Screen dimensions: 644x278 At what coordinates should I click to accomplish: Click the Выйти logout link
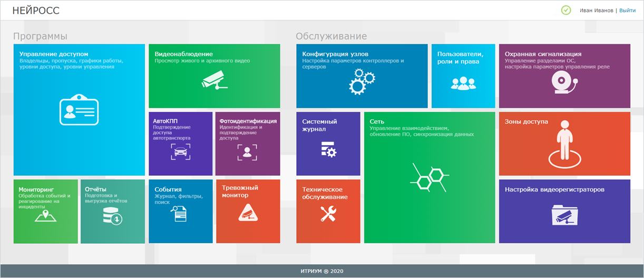tap(627, 11)
